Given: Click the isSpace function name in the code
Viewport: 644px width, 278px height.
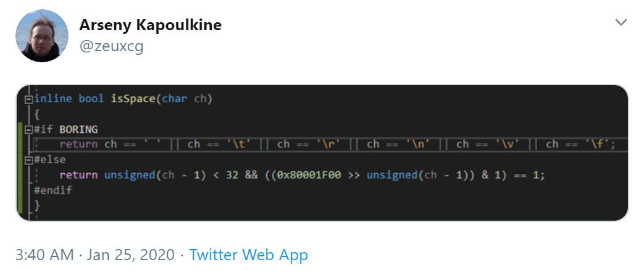Looking at the screenshot, I should (134, 99).
